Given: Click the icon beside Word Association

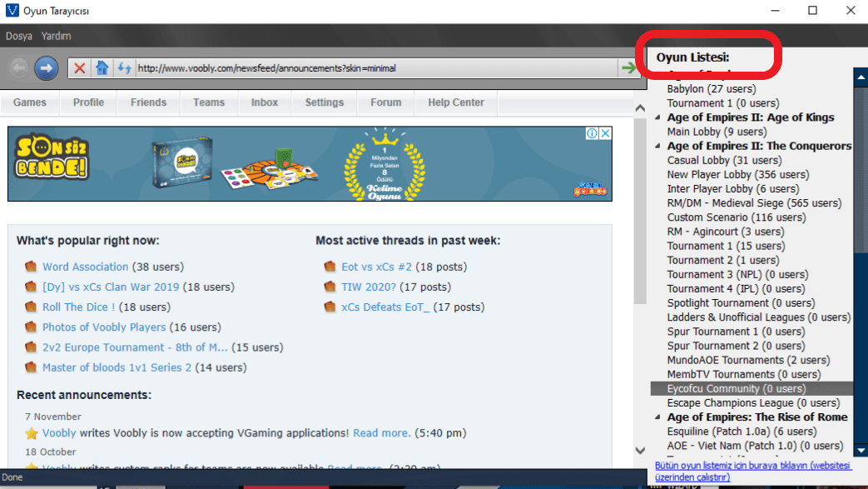Looking at the screenshot, I should pos(31,266).
